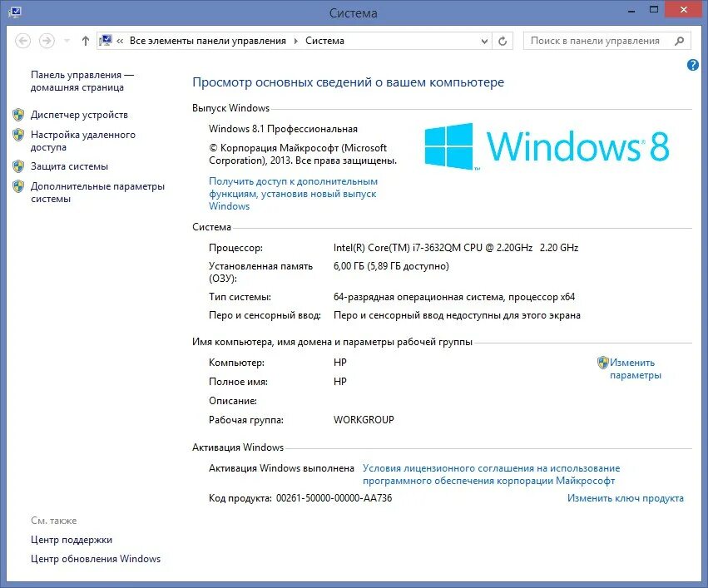The image size is (708, 588).
Task: Click the Windows 8 logo
Action: click(x=547, y=146)
